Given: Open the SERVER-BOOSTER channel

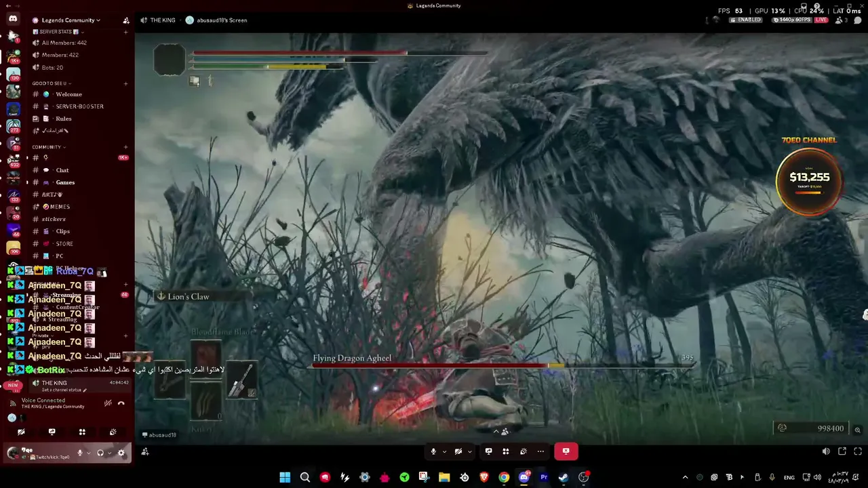Looking at the screenshot, I should (80, 106).
